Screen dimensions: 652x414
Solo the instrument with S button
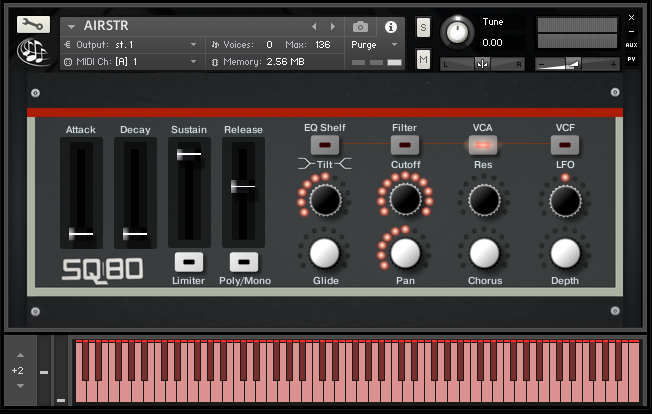[423, 27]
